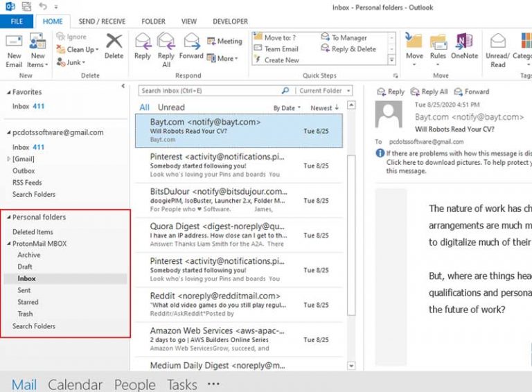Viewport: 532px width, 392px height.
Task: Open the Quora Digest email
Action: (x=239, y=235)
